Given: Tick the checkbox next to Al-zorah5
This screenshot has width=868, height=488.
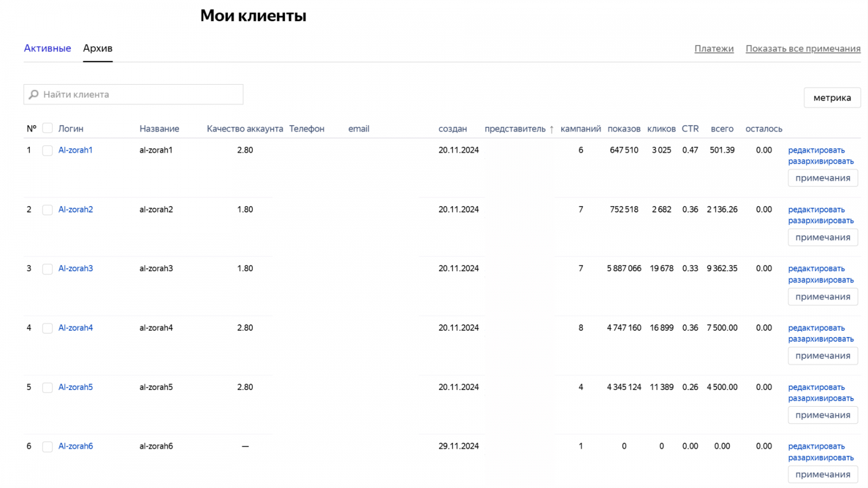Looking at the screenshot, I should point(48,388).
